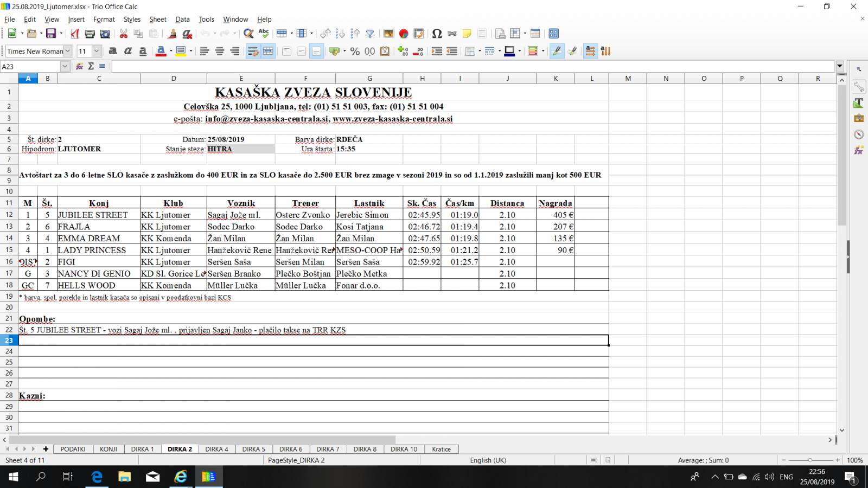868x488 pixels.
Task: Toggle bold text formatting
Action: point(113,51)
